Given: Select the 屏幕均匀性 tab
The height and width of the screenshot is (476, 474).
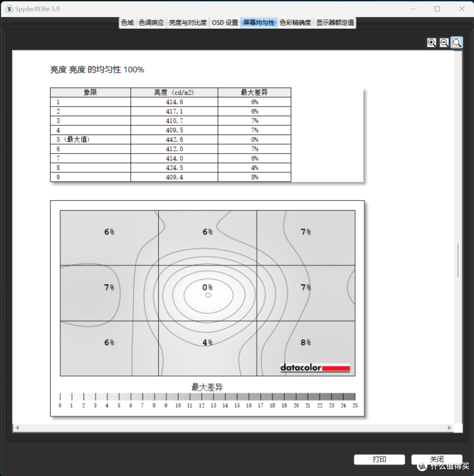Looking at the screenshot, I should pos(259,22).
